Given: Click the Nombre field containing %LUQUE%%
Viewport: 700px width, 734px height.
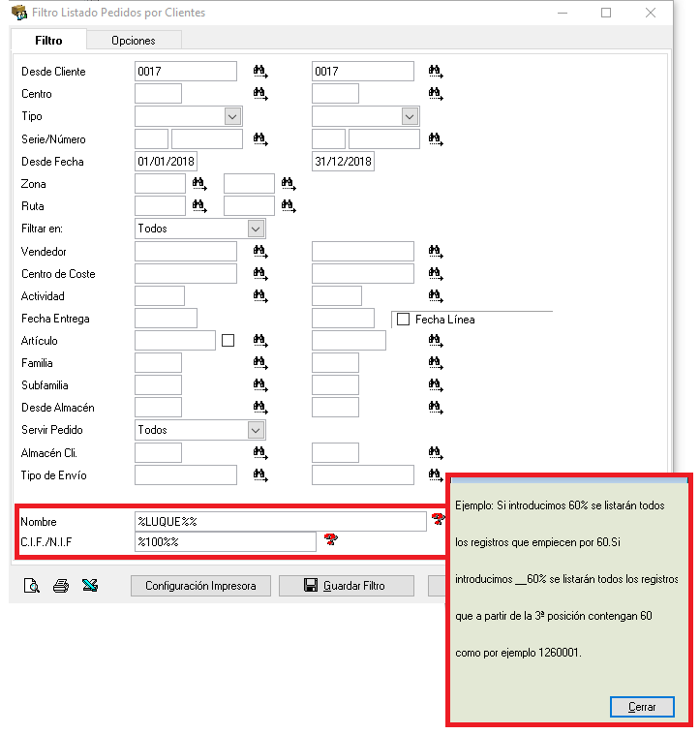Looking at the screenshot, I should (281, 522).
